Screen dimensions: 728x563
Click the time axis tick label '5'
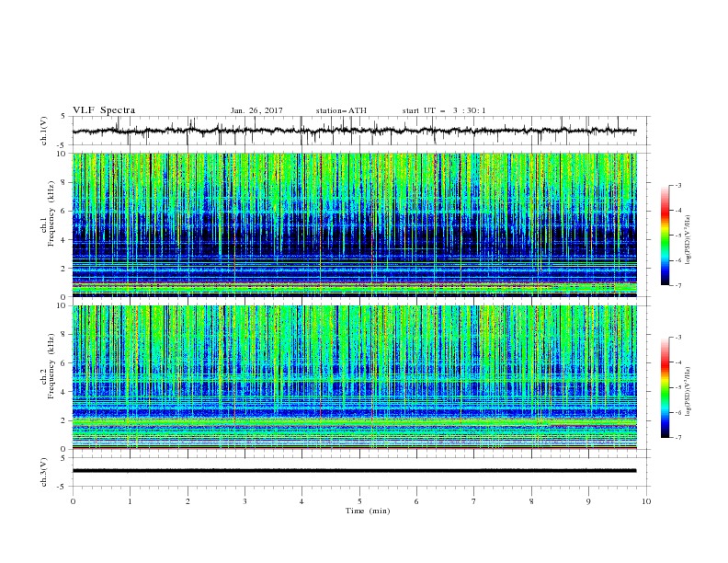[359, 501]
